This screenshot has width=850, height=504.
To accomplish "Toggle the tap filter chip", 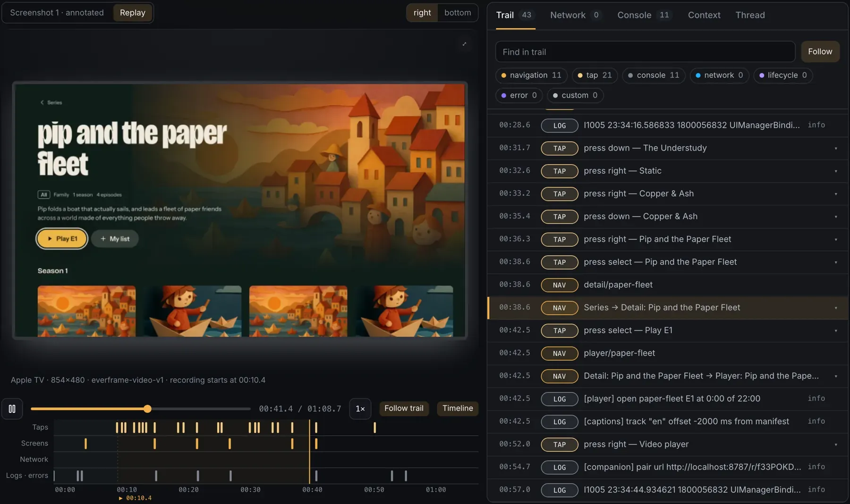I will point(595,75).
